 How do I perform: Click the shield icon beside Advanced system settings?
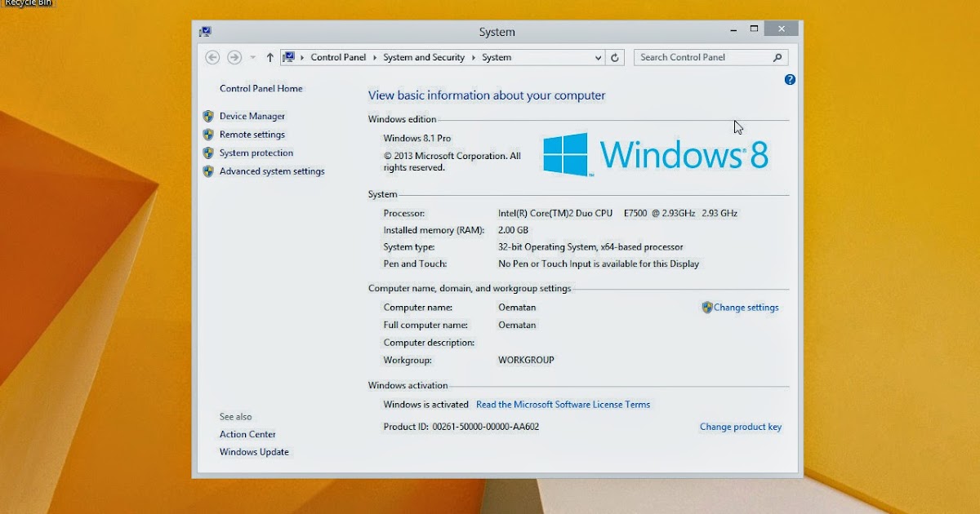(208, 171)
